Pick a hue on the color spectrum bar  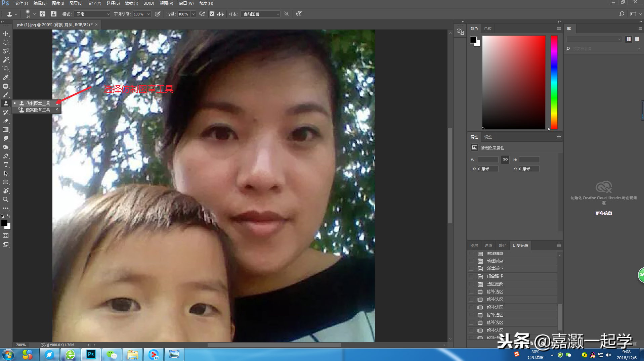pos(554,82)
